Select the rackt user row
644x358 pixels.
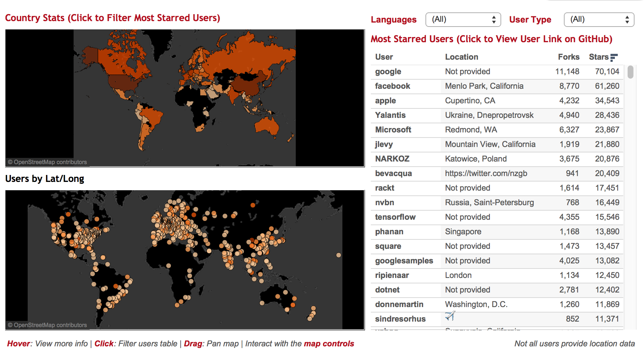click(497, 188)
